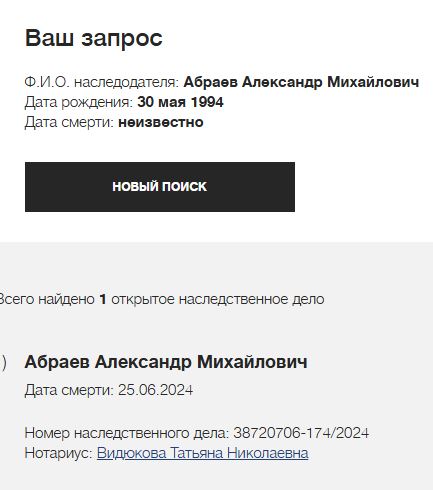Click the Номер наследственного дела label

tap(127, 433)
